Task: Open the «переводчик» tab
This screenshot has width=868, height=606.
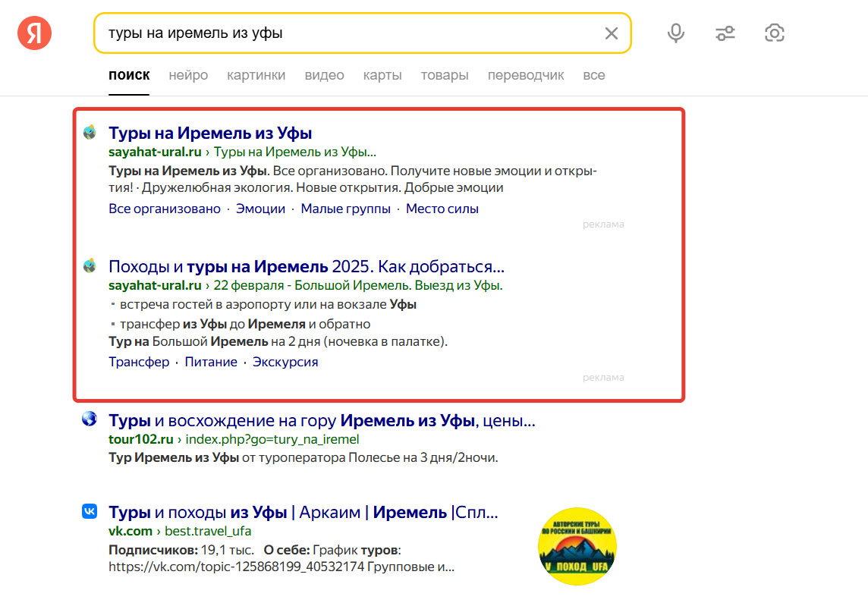Action: point(526,75)
